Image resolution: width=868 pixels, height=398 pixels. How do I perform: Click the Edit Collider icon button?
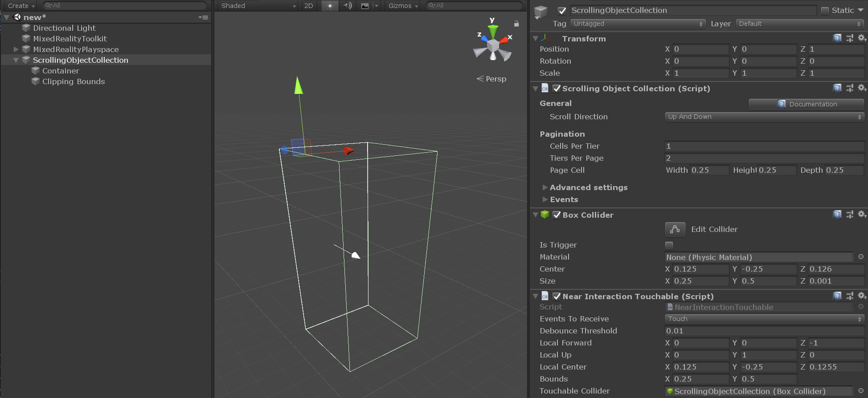click(675, 229)
